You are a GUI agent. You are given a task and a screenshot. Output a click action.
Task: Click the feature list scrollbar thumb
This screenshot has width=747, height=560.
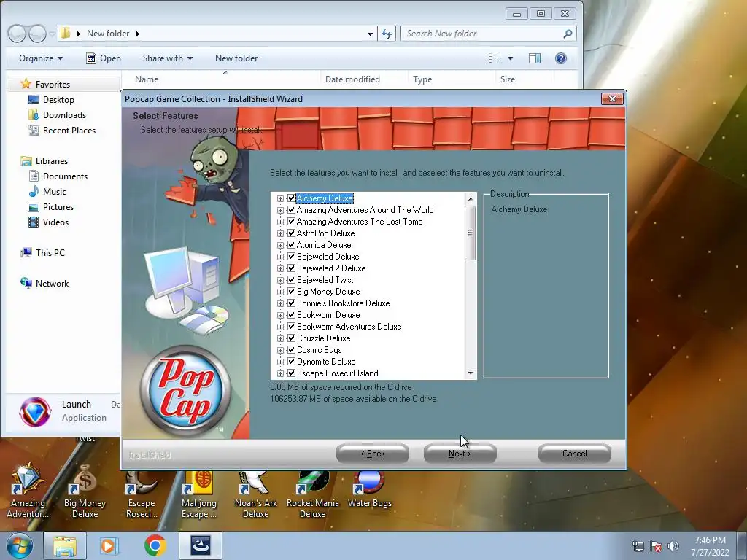[x=471, y=233]
